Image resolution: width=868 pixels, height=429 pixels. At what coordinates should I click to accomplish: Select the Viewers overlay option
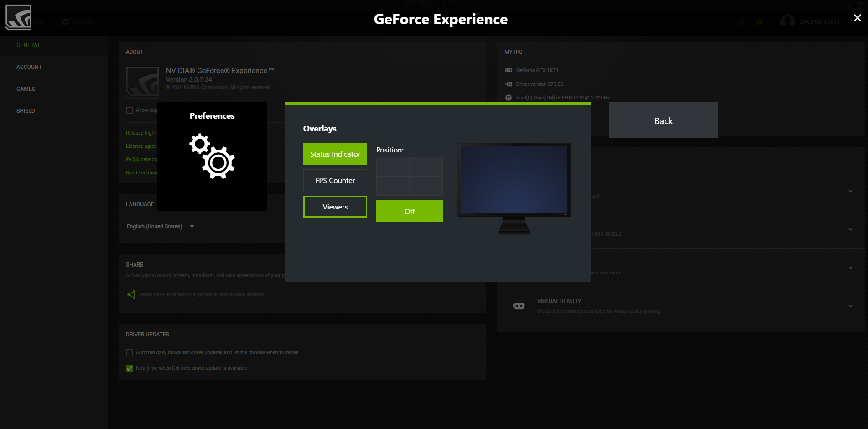[x=335, y=207]
